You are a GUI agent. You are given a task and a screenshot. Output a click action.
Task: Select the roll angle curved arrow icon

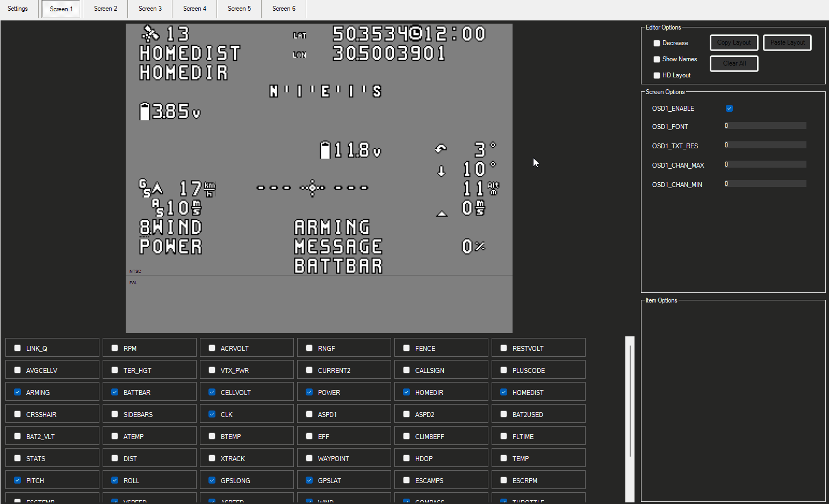[x=441, y=149]
